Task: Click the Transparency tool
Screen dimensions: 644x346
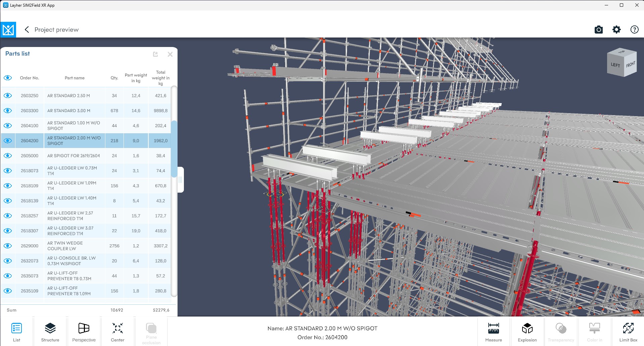Action: click(561, 332)
